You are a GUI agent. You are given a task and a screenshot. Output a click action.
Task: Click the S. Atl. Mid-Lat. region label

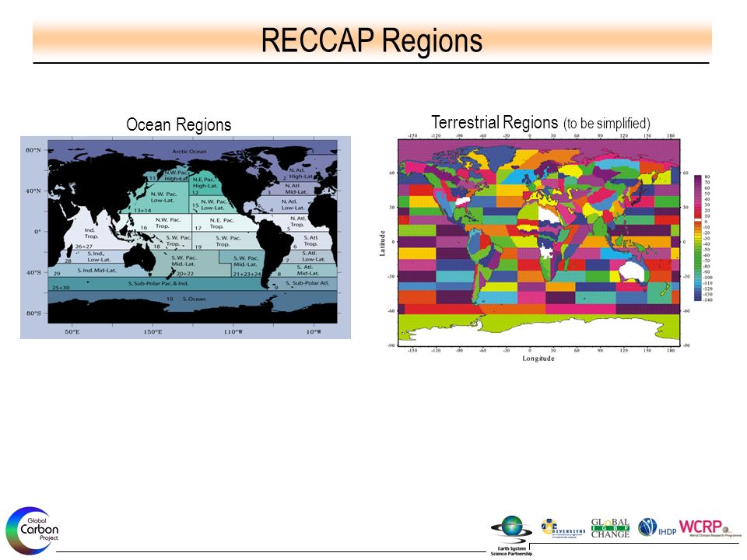(x=308, y=270)
